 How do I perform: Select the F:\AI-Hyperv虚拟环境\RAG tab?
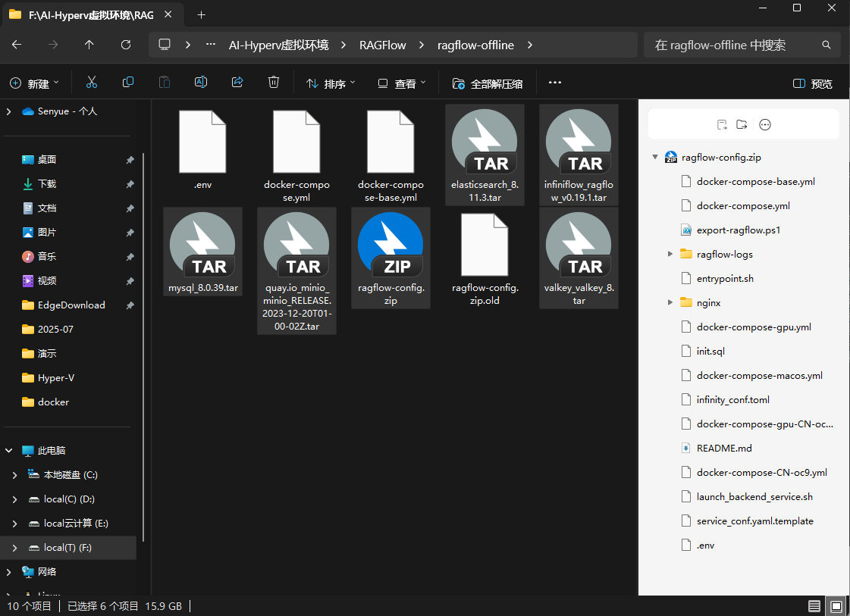pos(90,15)
